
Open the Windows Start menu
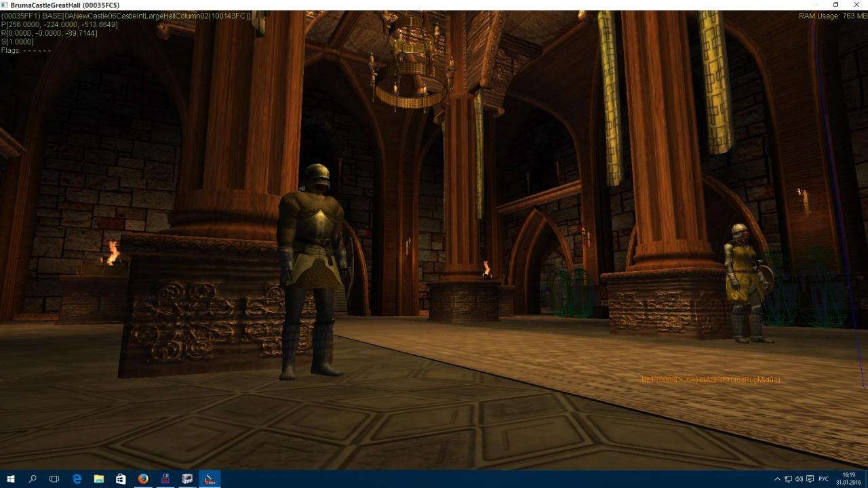11,479
